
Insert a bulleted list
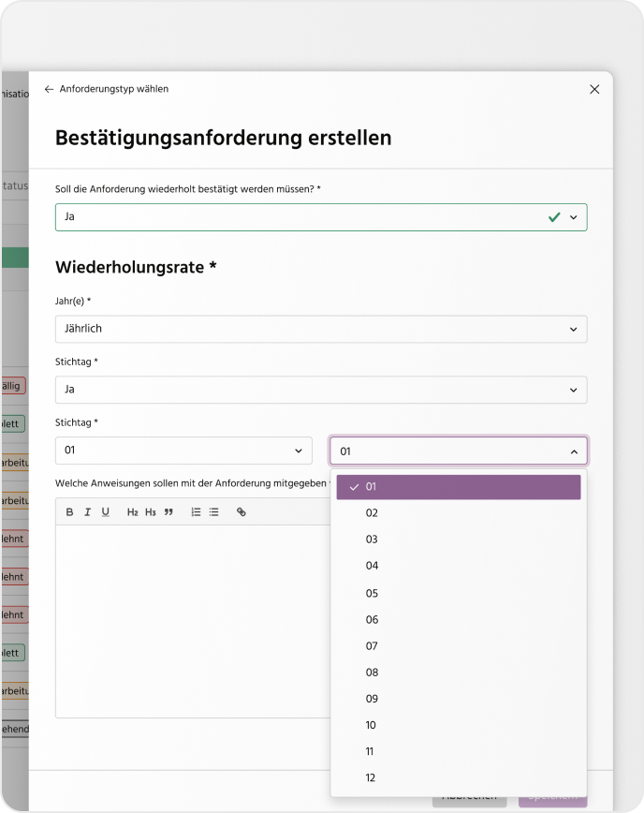click(x=214, y=512)
